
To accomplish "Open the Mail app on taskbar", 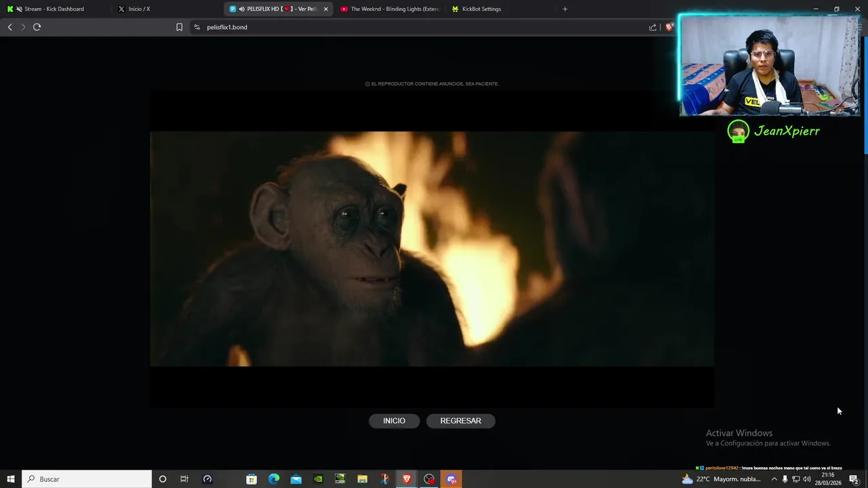I will point(296,479).
